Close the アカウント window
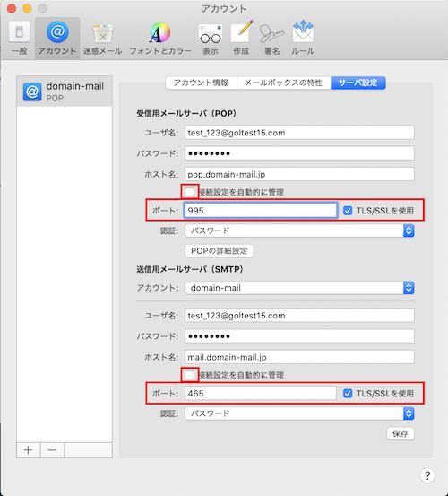The height and width of the screenshot is (496, 448). (12, 9)
